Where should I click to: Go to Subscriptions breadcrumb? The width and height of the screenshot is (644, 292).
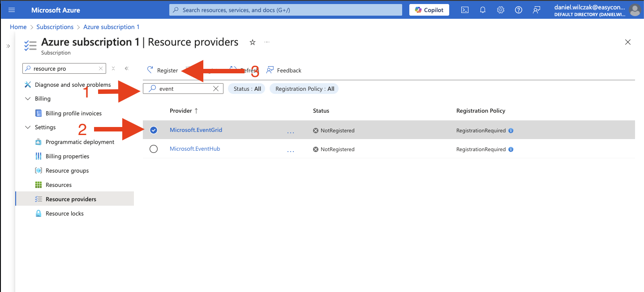(55, 27)
